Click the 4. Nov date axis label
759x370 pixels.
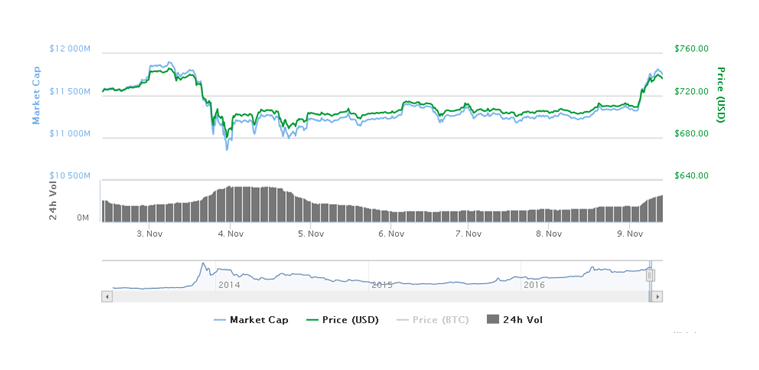[230, 233]
